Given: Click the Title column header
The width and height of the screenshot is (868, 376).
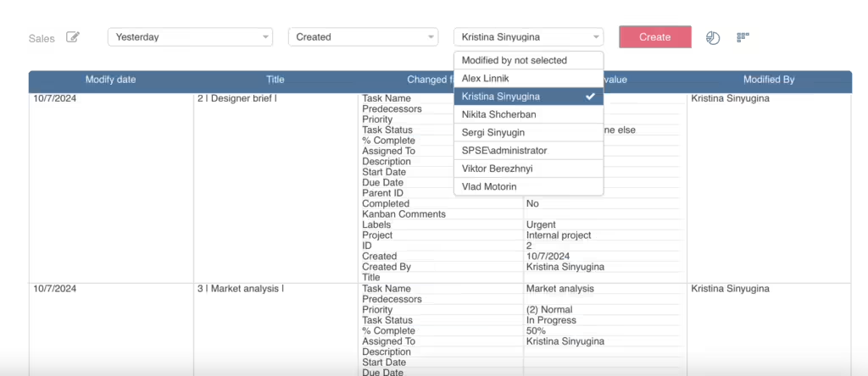Looking at the screenshot, I should point(275,80).
